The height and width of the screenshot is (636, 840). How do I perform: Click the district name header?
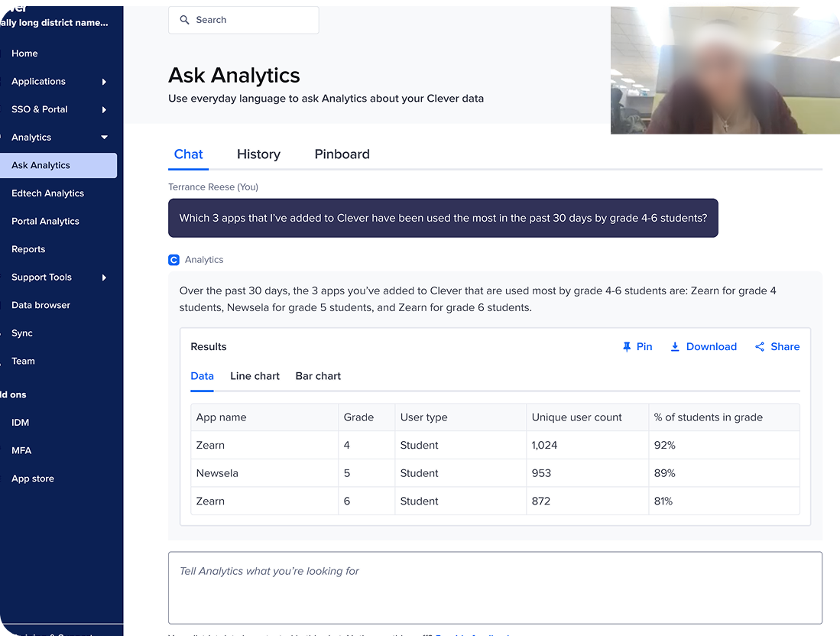(x=54, y=22)
